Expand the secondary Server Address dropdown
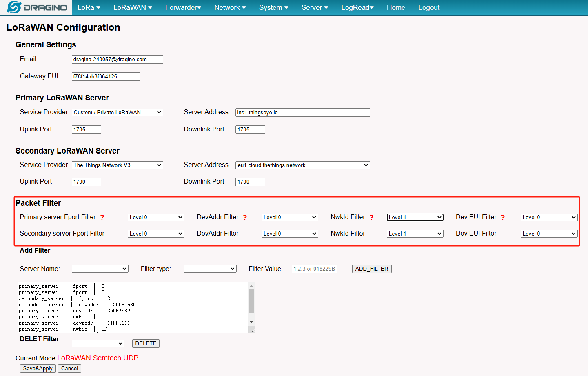588x376 pixels. pos(303,165)
